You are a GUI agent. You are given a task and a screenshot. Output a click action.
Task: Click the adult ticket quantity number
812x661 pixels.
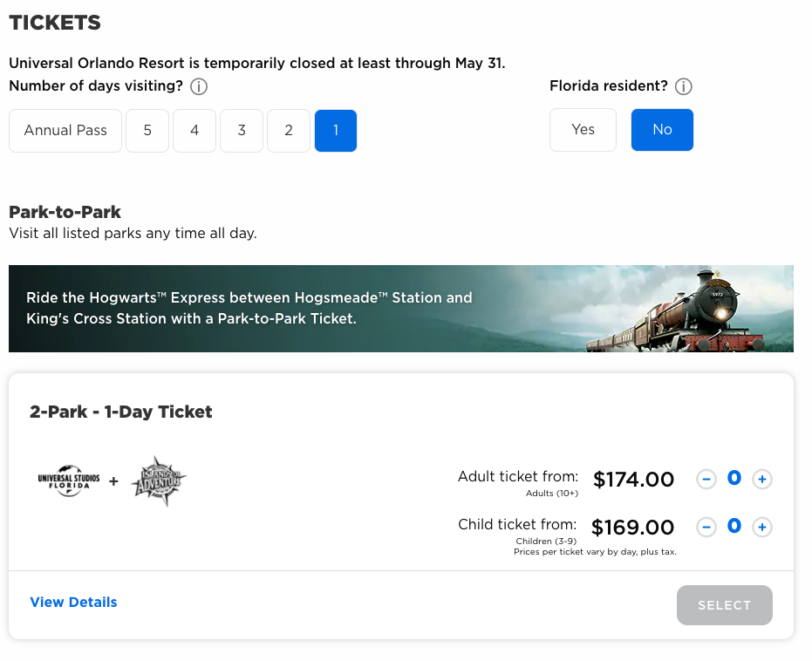click(734, 478)
